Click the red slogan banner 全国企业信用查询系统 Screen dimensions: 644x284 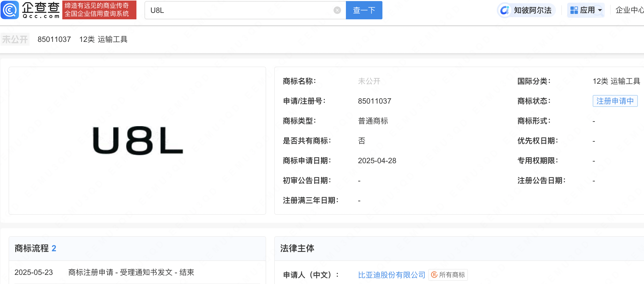point(99,10)
